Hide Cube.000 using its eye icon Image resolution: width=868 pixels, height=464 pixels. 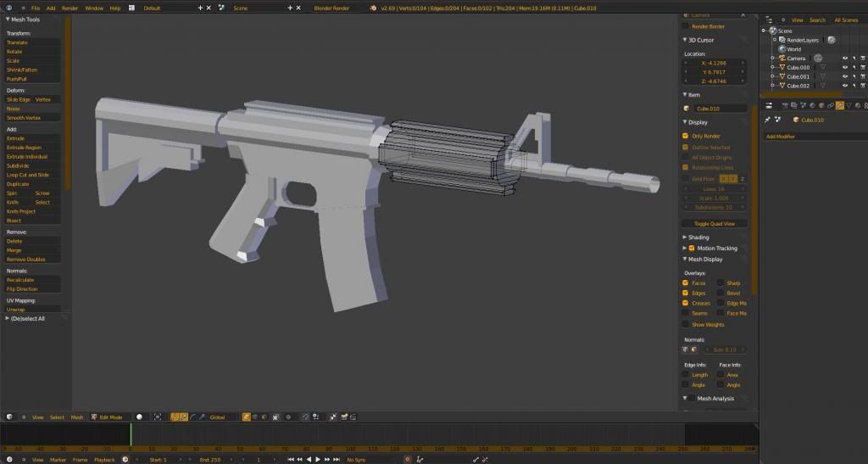click(844, 67)
